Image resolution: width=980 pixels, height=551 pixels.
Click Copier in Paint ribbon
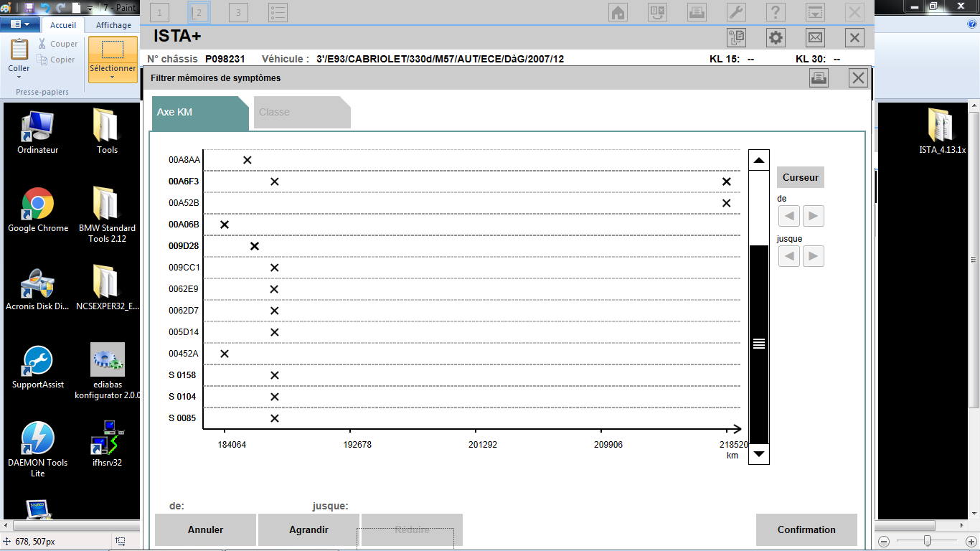pos(56,60)
